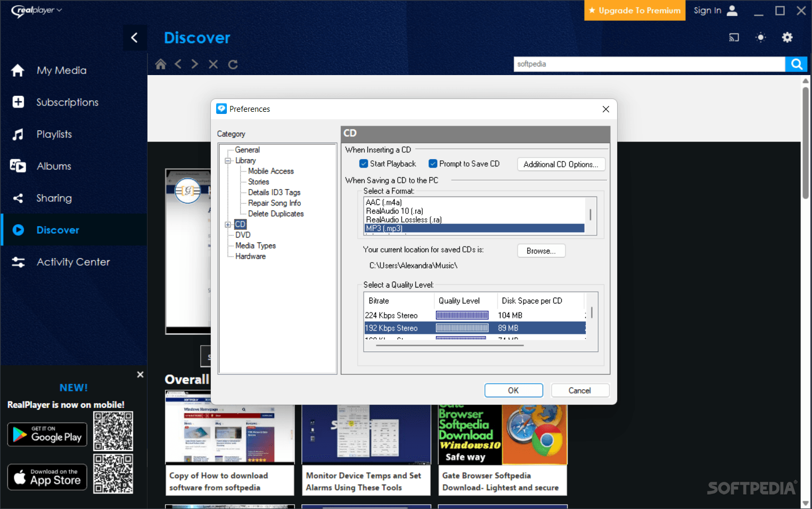Cancel the Preferences dialog
Screen dimensions: 812x509
(580, 390)
